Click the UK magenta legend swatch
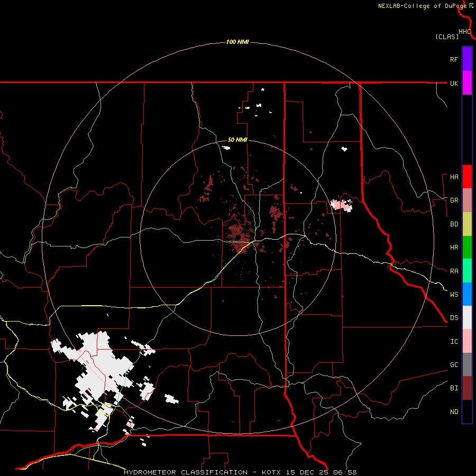 (x=467, y=83)
